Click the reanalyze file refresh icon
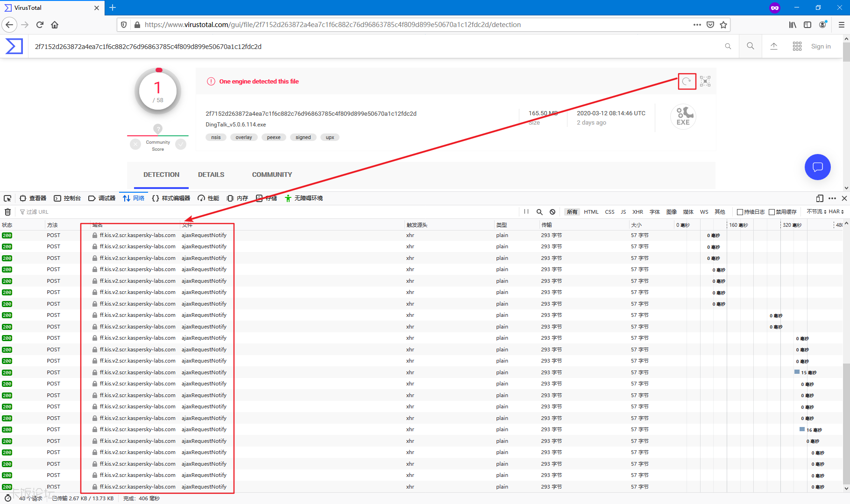The height and width of the screenshot is (504, 850). point(687,81)
